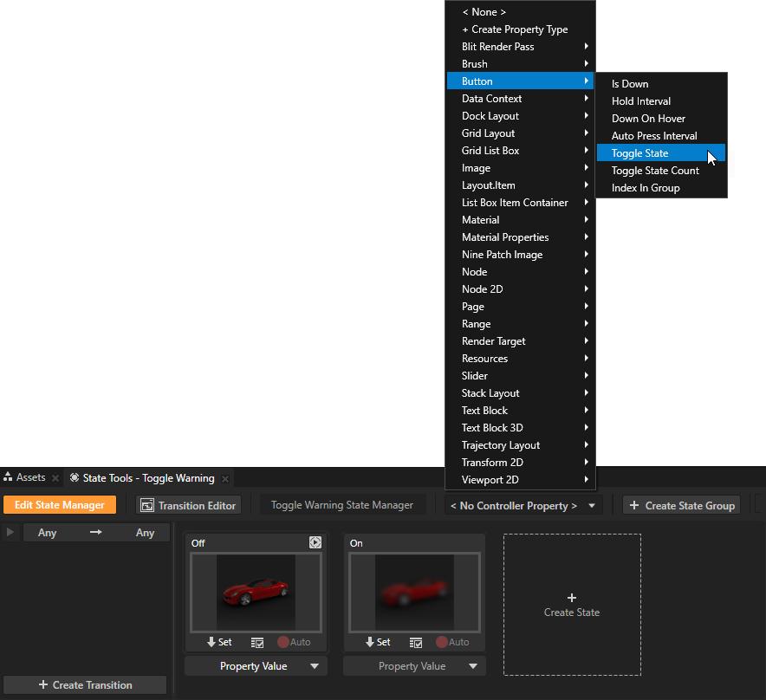This screenshot has width=766, height=700.
Task: Open the No Controller Property dropdown
Action: point(523,505)
